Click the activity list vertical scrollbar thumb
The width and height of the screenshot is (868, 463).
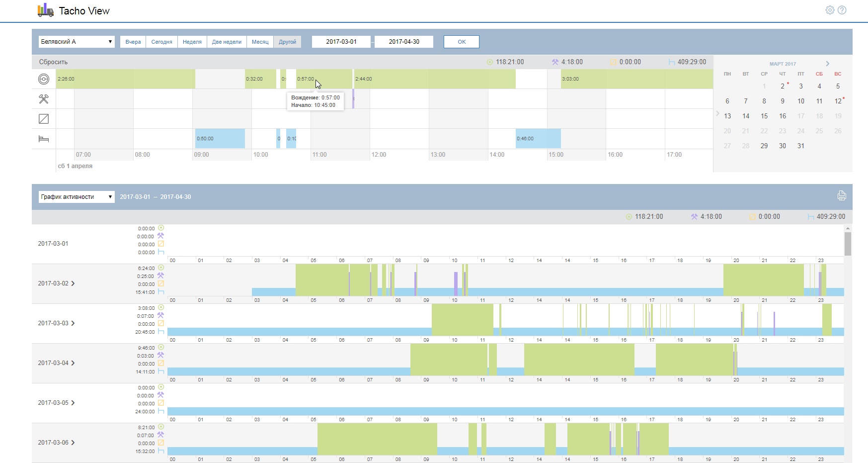coord(848,244)
